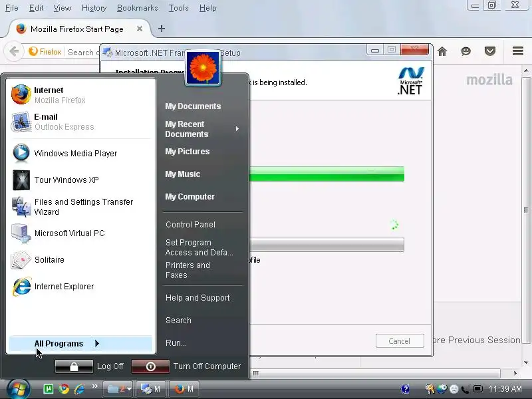The height and width of the screenshot is (399, 532).
Task: Expand the All Programs submenu
Action: click(x=80, y=344)
